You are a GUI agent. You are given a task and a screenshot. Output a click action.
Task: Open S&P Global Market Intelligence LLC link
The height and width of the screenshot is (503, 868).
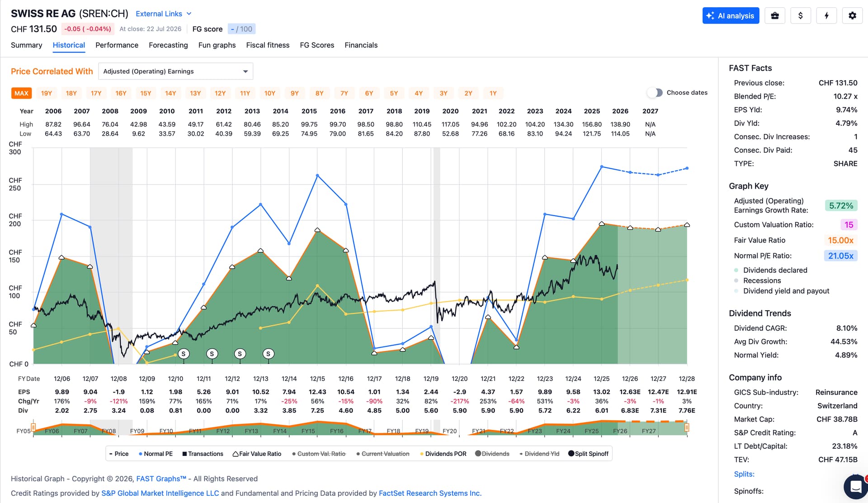(x=160, y=493)
